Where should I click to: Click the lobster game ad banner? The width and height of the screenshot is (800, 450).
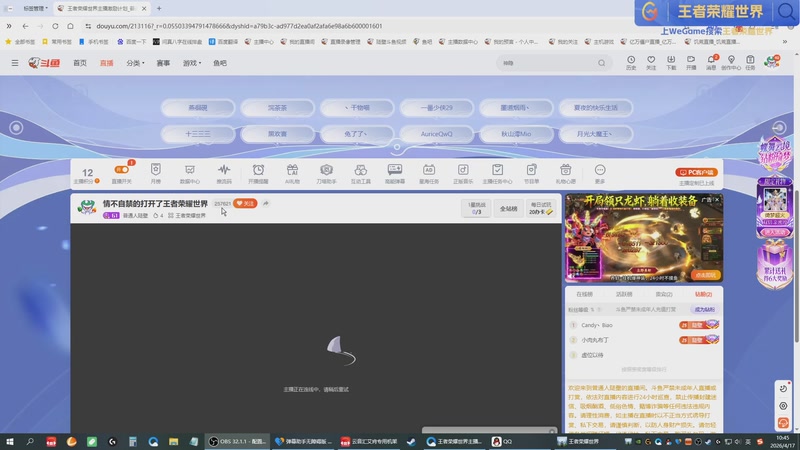644,238
